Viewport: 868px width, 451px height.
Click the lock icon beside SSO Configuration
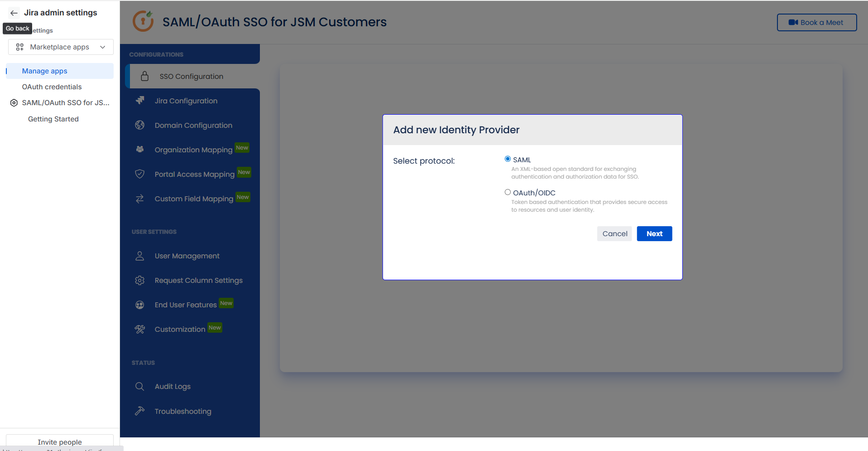145,76
